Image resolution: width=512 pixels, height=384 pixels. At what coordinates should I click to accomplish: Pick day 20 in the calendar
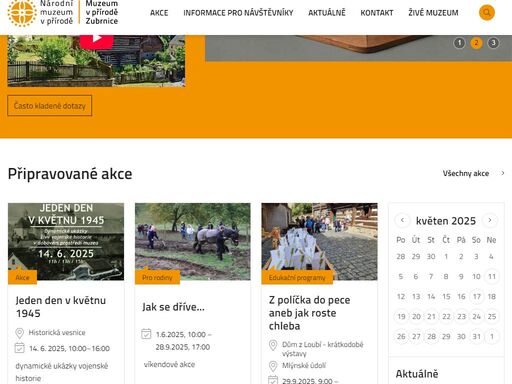point(416,316)
